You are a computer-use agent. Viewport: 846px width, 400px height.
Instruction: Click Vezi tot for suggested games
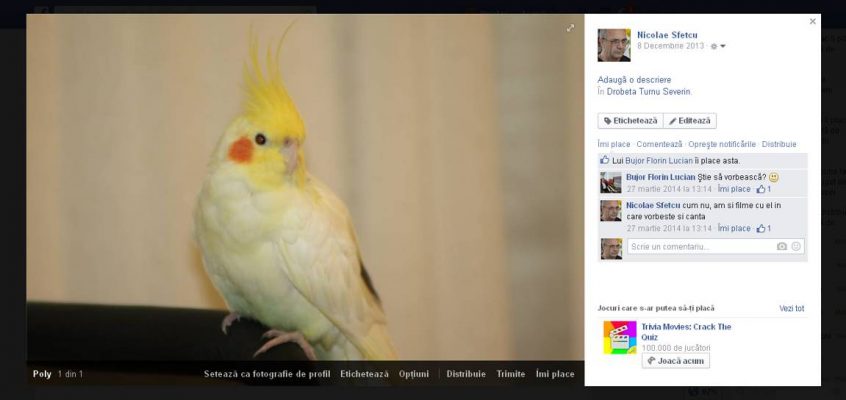click(792, 309)
